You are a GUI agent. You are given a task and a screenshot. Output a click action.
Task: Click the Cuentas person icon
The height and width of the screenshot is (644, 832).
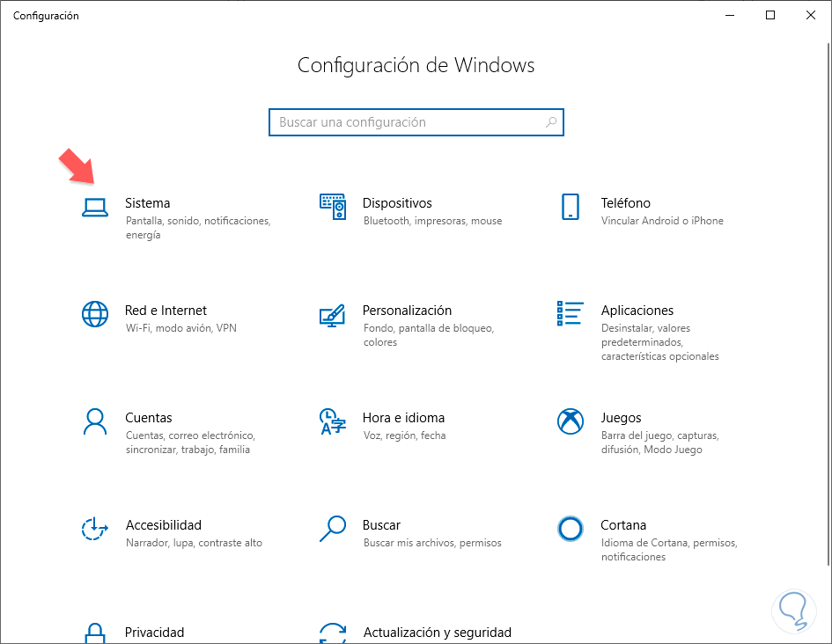pyautogui.click(x=95, y=421)
